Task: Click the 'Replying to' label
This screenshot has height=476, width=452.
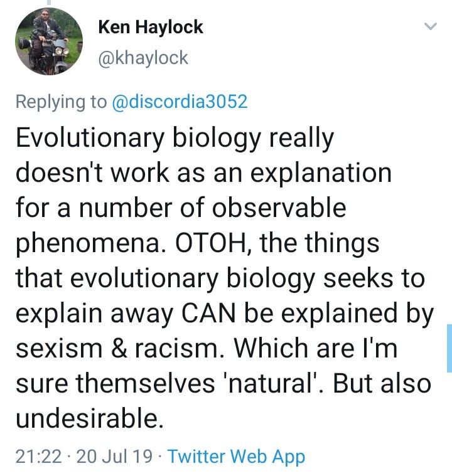Action: click(x=61, y=102)
